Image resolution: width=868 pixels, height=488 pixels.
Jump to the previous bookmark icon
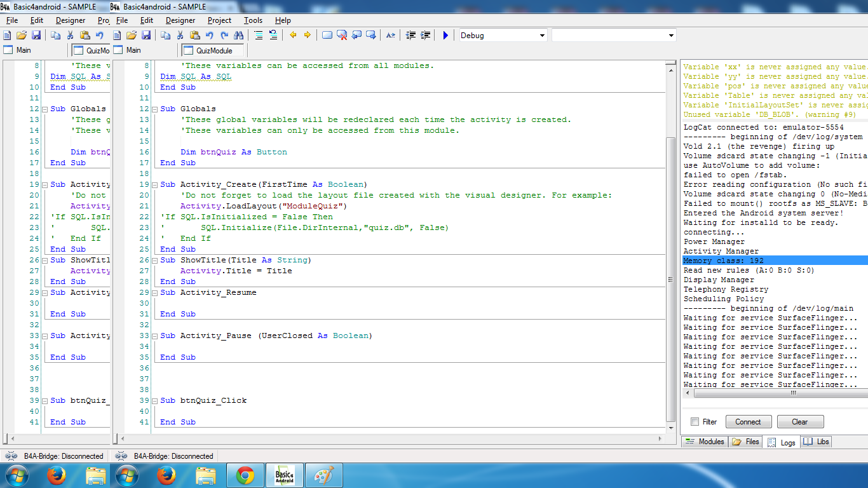point(356,36)
